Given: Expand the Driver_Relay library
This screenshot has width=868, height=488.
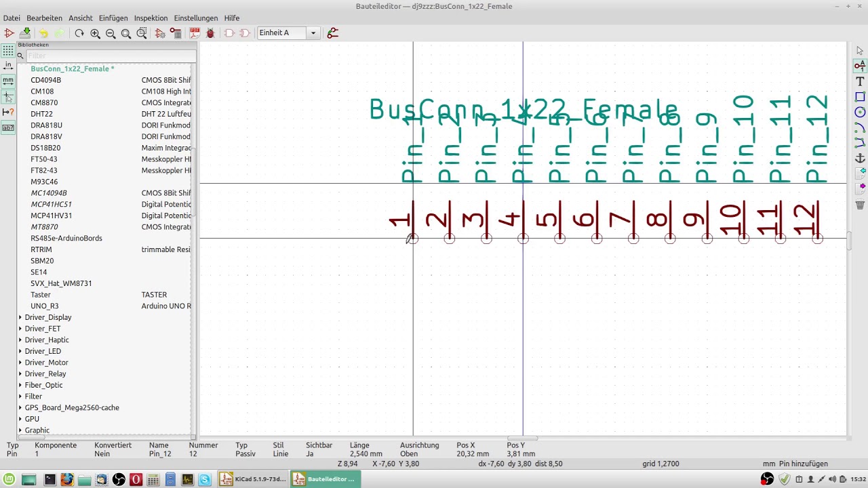Looking at the screenshot, I should click(20, 373).
